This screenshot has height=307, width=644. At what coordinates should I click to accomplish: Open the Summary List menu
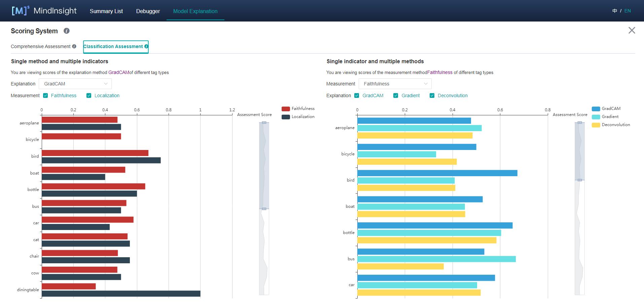click(106, 11)
